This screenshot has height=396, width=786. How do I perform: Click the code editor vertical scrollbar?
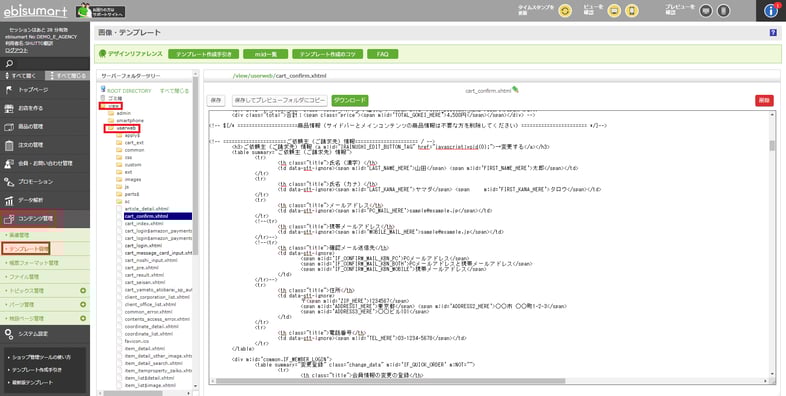pyautogui.click(x=772, y=244)
